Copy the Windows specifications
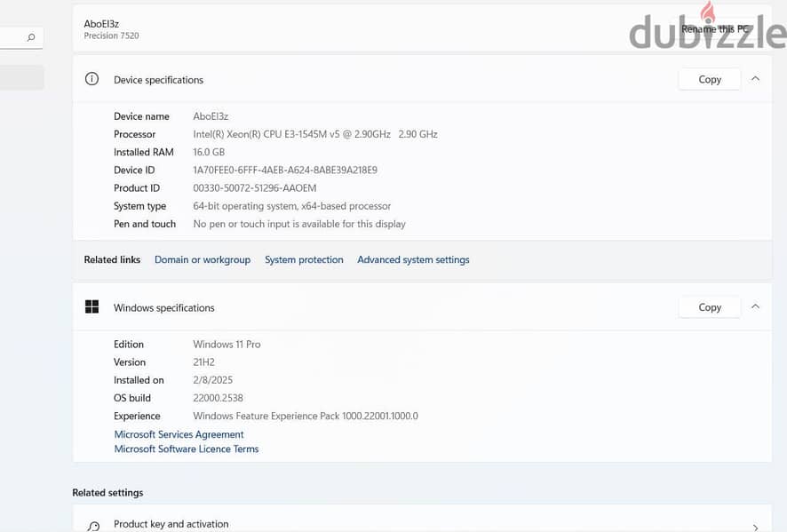The image size is (787, 532). coord(710,307)
